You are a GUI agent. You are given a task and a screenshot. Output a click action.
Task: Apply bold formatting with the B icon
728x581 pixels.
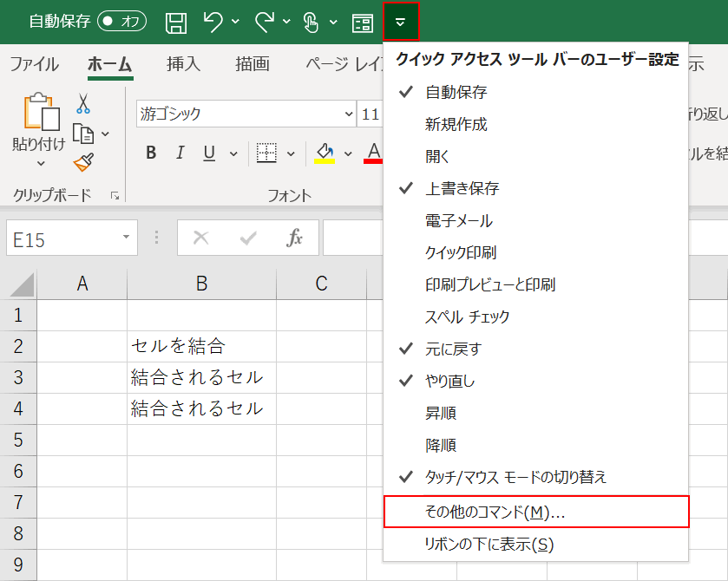150,153
